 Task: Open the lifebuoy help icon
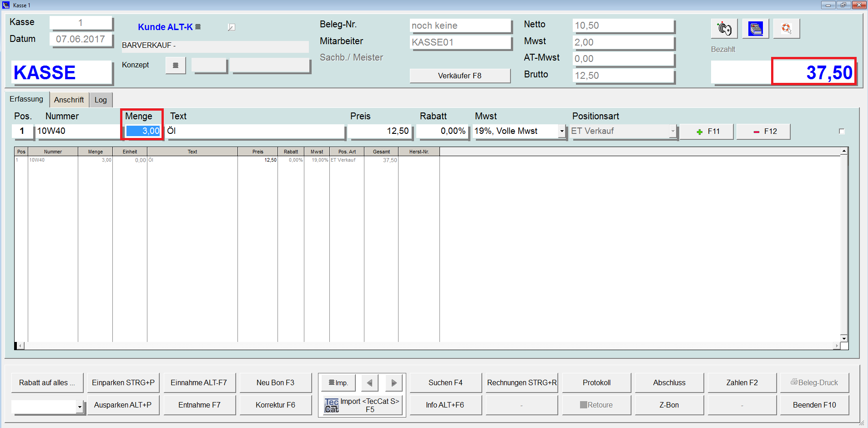click(787, 29)
